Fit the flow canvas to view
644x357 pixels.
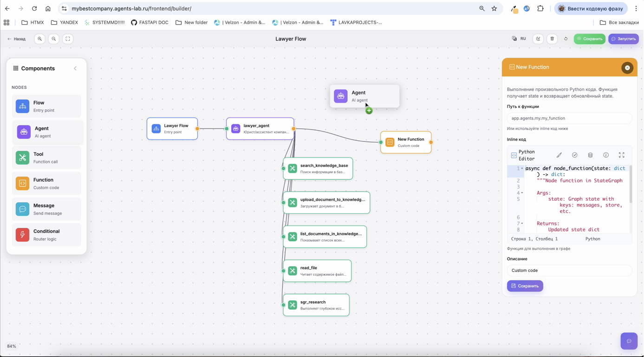68,39
